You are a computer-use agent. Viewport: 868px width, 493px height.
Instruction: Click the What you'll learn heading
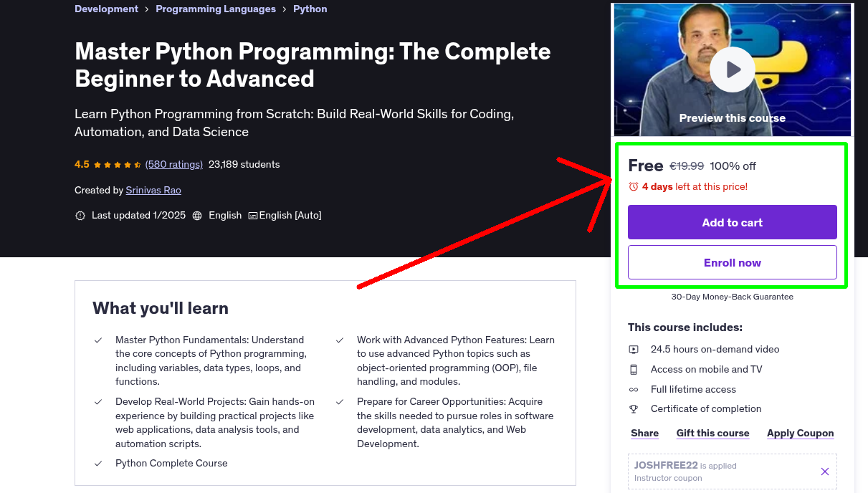(161, 309)
